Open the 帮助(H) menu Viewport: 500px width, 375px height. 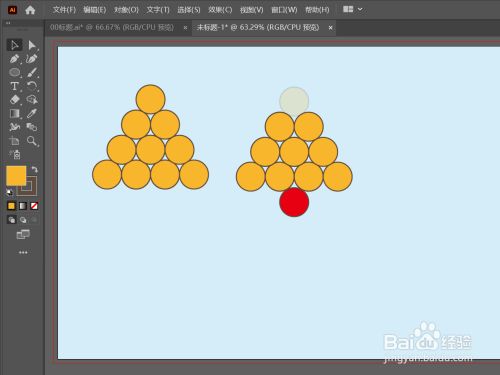(x=317, y=10)
